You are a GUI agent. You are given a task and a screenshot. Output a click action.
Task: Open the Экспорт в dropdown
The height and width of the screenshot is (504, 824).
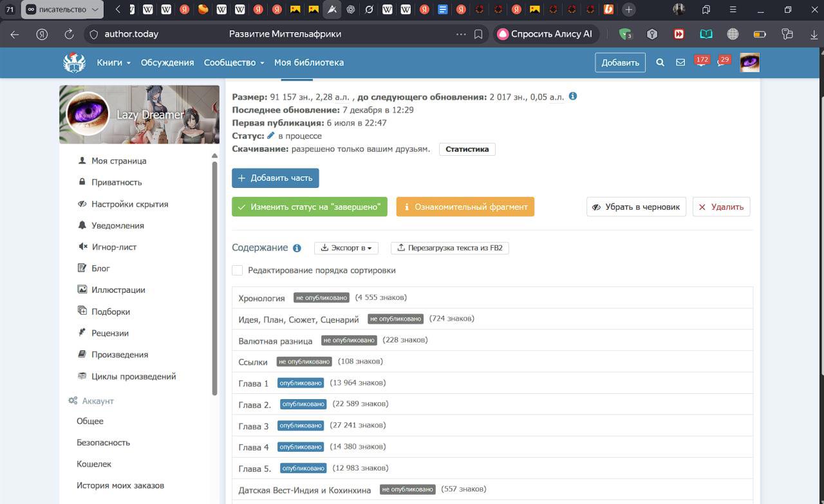(346, 248)
